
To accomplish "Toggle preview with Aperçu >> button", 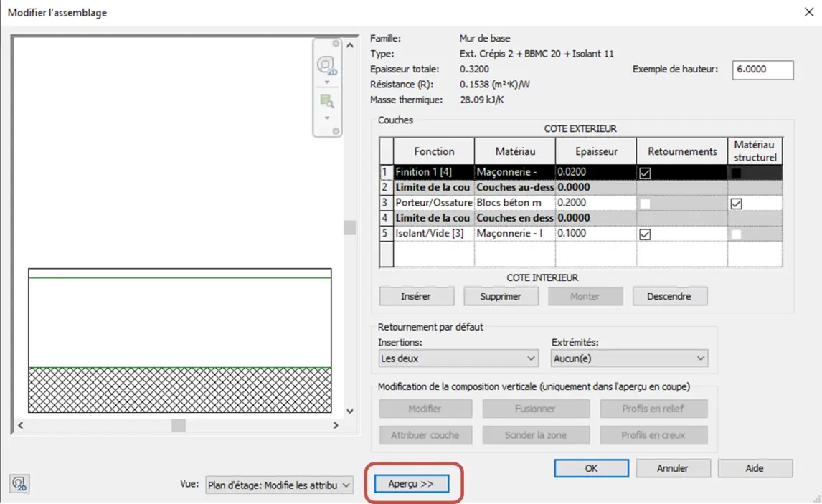I will click(x=412, y=483).
